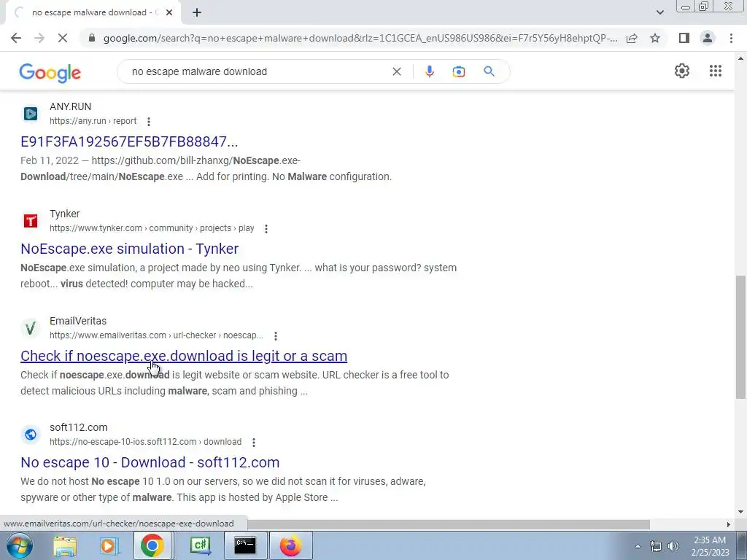The image size is (747, 560).
Task: Stop loading the page
Action: (63, 38)
